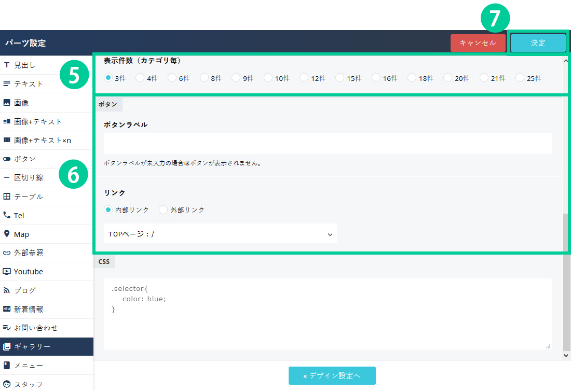The image size is (571, 392).
Task: Click the ボタンラベル text input field
Action: click(327, 144)
